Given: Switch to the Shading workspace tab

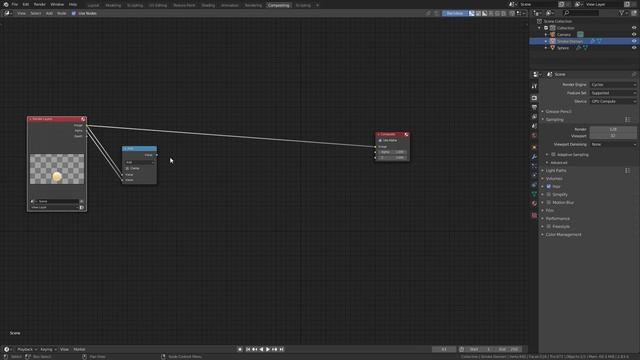Looking at the screenshot, I should pos(208,5).
